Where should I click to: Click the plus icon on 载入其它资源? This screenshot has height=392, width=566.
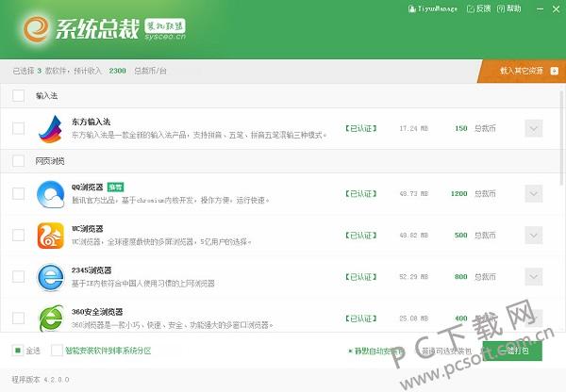point(554,71)
